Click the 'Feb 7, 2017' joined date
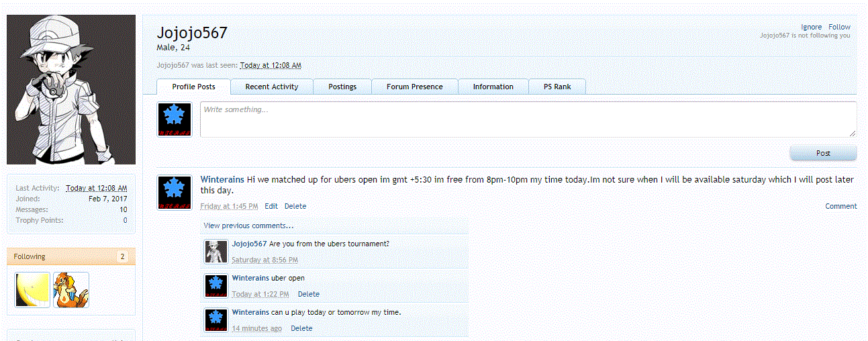 (108, 199)
